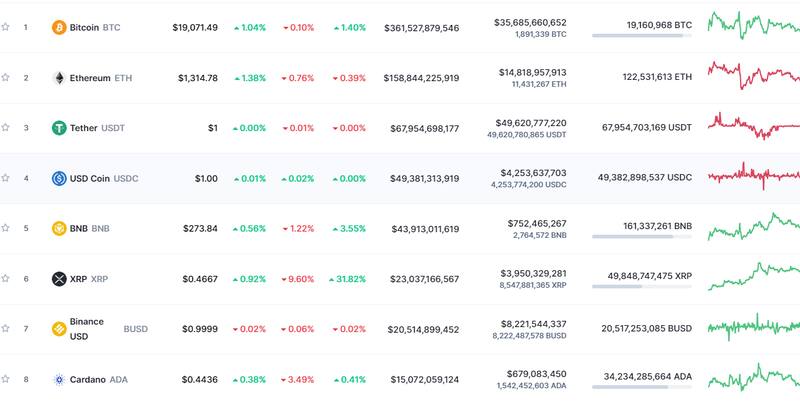
Task: Click the blue USD Coin logo
Action: coord(59,178)
